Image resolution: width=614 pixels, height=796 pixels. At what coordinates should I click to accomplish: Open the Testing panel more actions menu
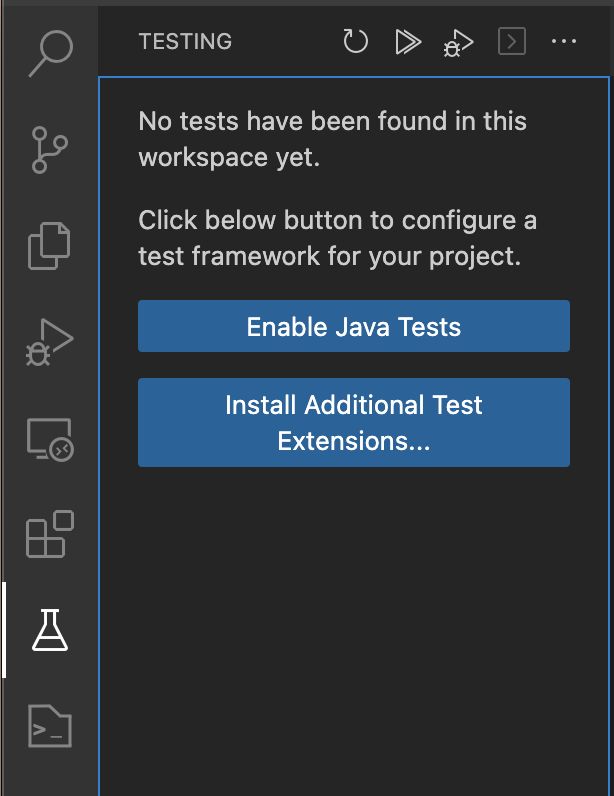[x=564, y=42]
